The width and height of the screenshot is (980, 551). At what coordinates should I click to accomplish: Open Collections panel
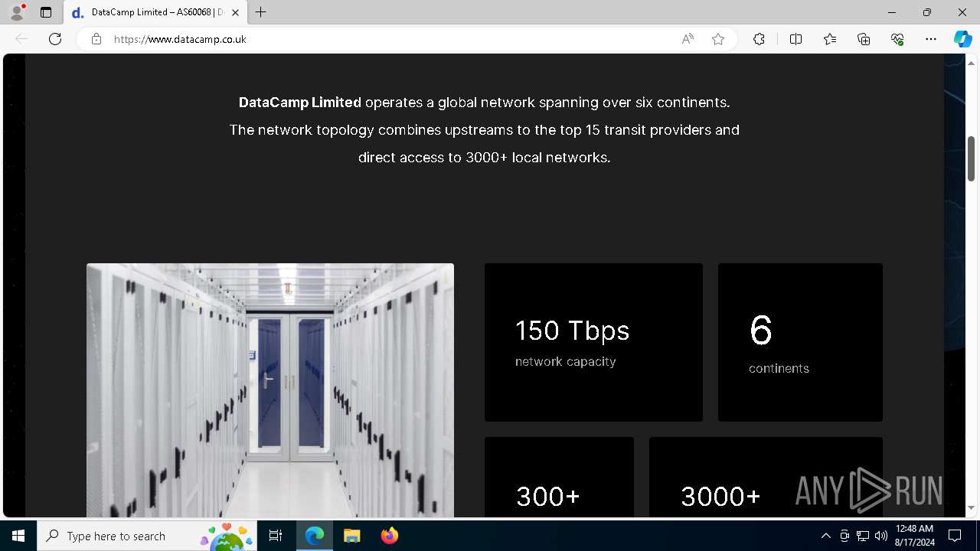pos(864,39)
